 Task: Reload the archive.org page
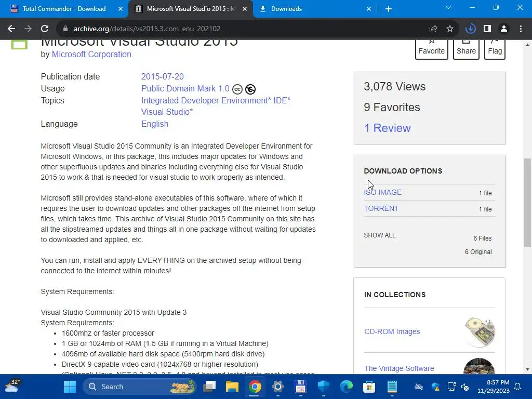tap(45, 29)
